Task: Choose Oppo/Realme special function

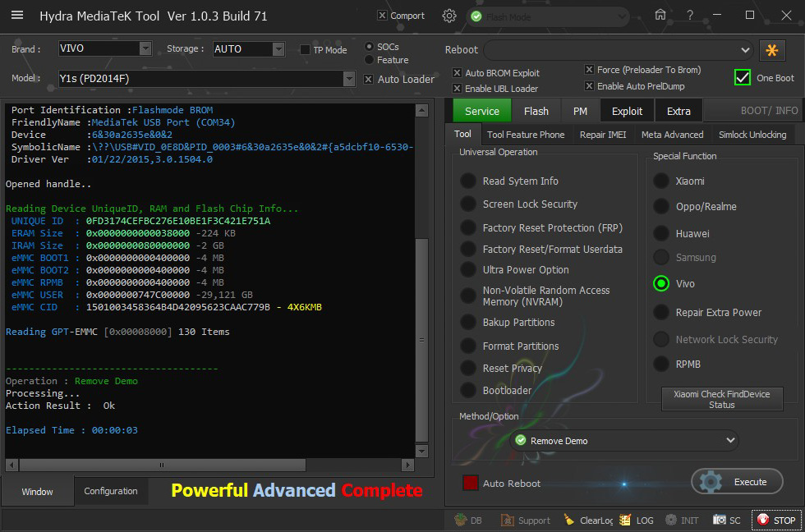Action: click(x=661, y=206)
